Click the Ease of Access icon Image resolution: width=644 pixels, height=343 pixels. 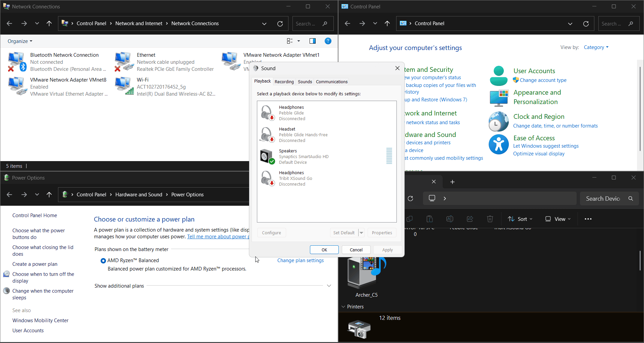[498, 144]
